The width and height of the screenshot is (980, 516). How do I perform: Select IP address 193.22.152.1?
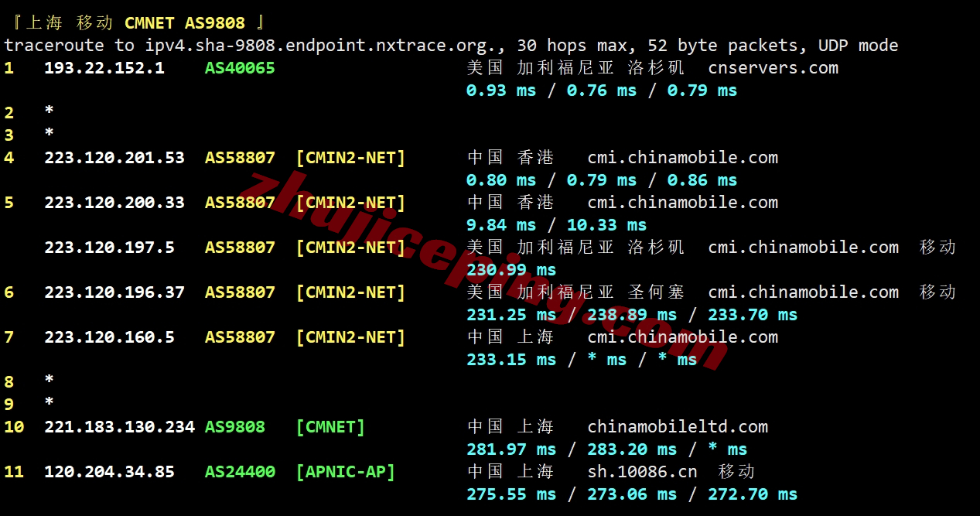(x=104, y=68)
